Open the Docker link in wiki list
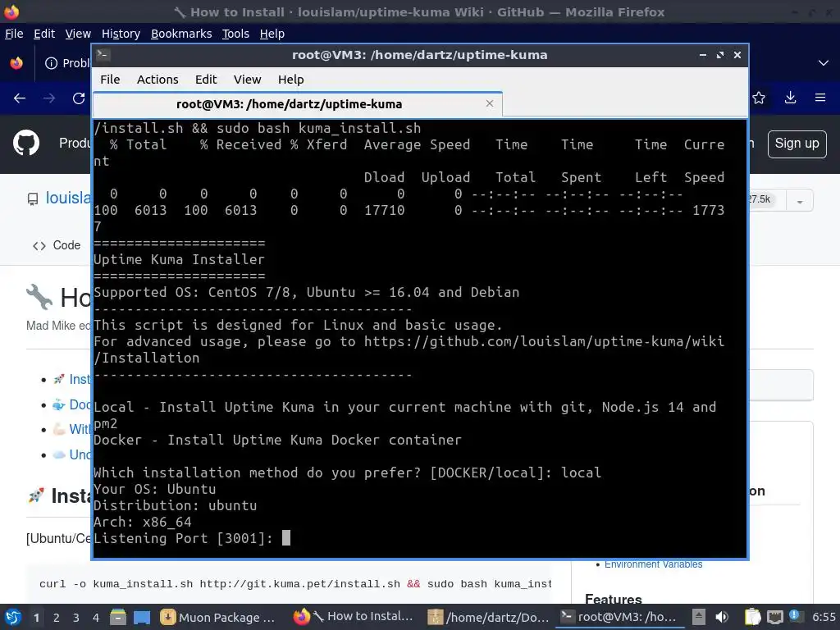 (80, 404)
